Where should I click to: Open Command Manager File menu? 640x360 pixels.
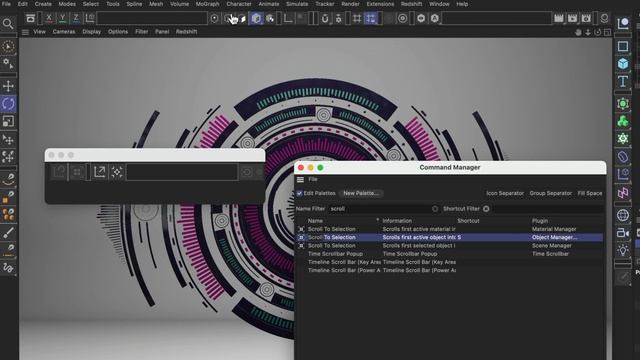(x=313, y=180)
